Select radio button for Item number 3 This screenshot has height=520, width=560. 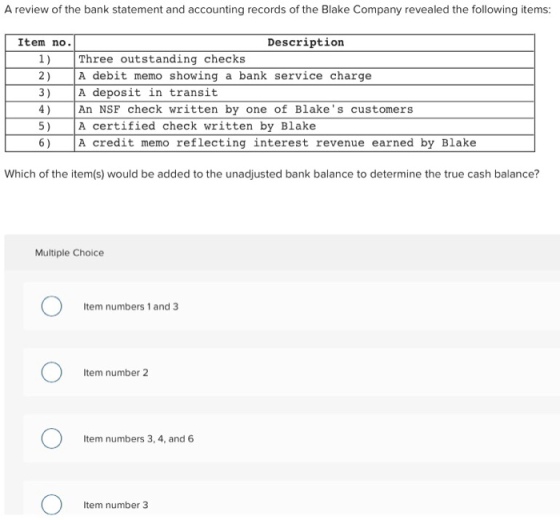tap(51, 505)
